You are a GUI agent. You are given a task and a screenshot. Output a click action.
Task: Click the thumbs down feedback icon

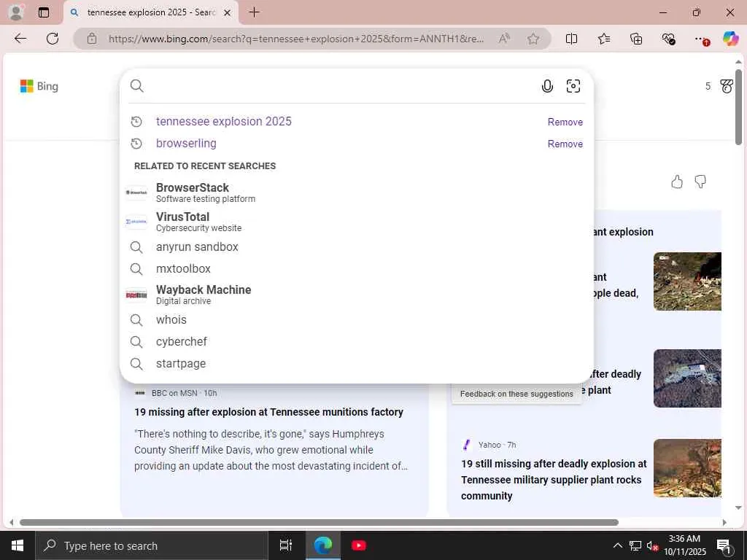coord(700,182)
